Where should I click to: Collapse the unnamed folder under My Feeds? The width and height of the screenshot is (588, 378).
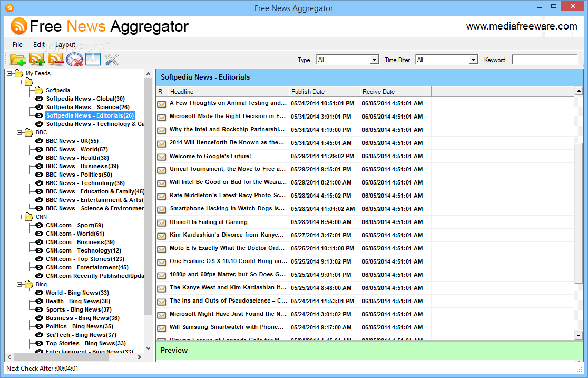(x=19, y=82)
